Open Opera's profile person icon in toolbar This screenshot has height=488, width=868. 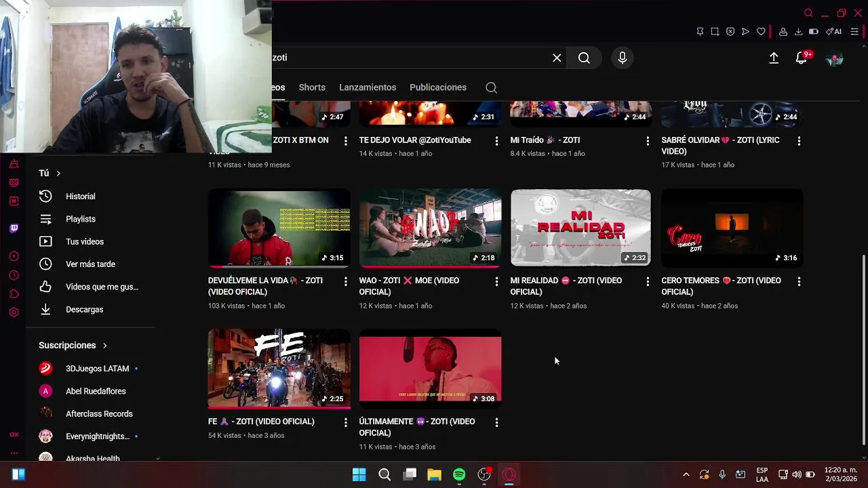[x=783, y=32]
